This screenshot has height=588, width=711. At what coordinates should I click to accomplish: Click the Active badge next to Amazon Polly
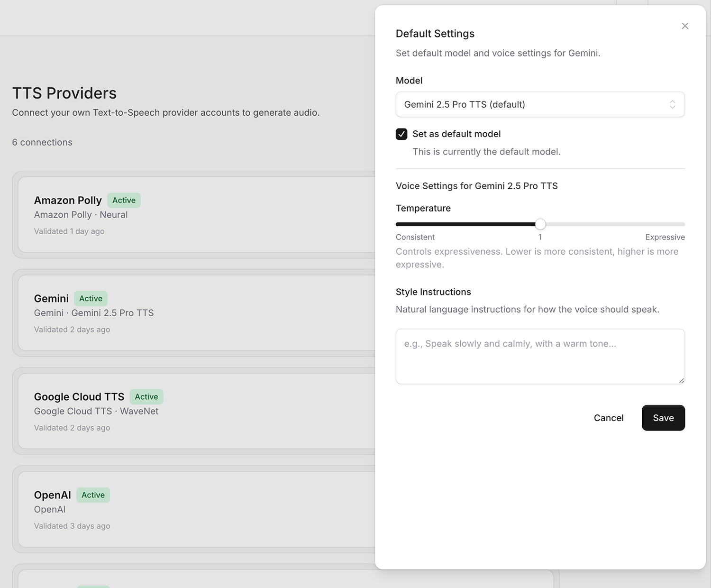124,201
